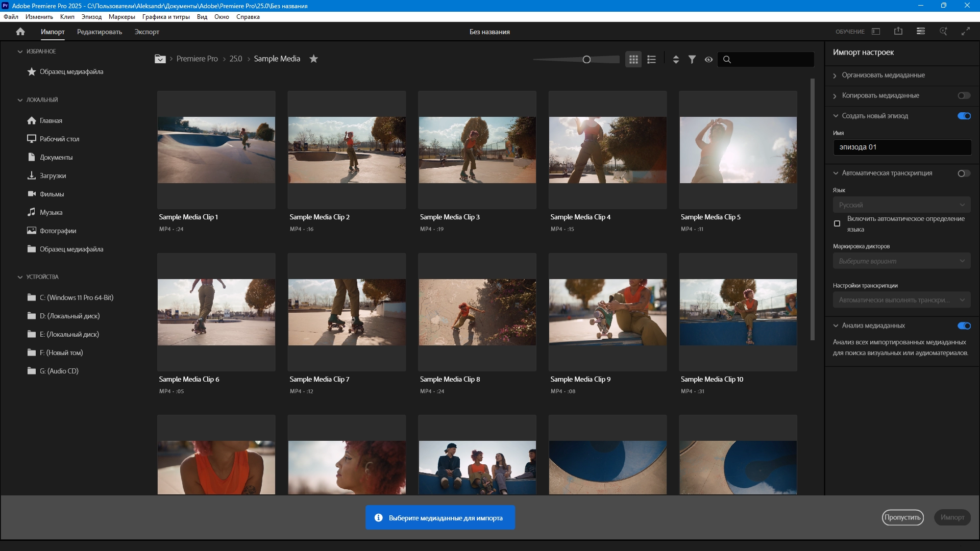The image size is (980, 551).
Task: Collapse the Media analysis section
Action: 836,325
